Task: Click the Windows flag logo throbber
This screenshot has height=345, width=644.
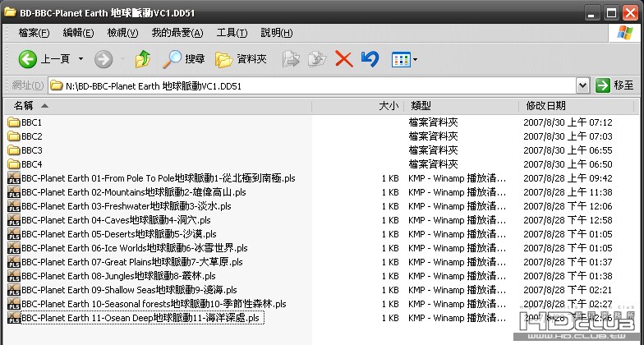Action: pos(624,33)
